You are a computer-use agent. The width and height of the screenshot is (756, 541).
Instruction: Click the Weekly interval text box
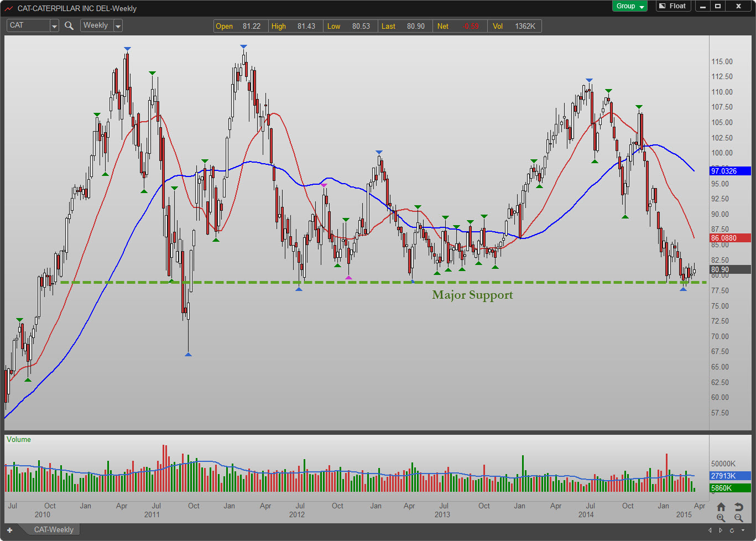[x=97, y=25]
